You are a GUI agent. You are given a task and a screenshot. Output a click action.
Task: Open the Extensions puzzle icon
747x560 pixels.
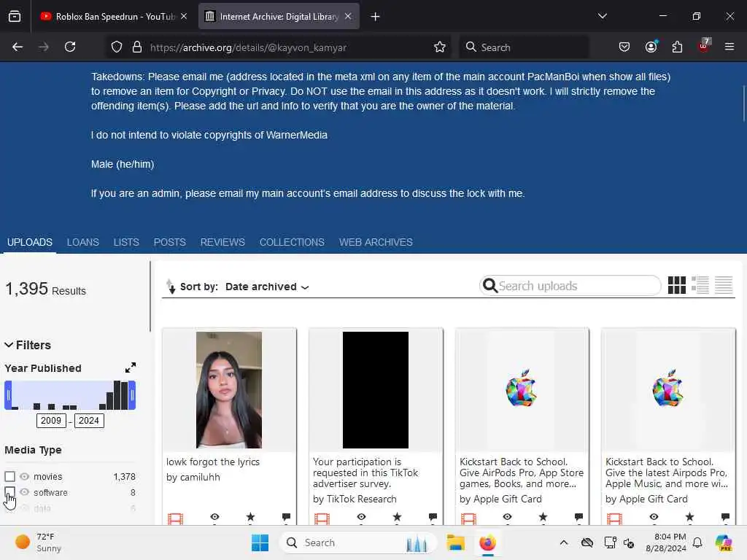tap(677, 47)
